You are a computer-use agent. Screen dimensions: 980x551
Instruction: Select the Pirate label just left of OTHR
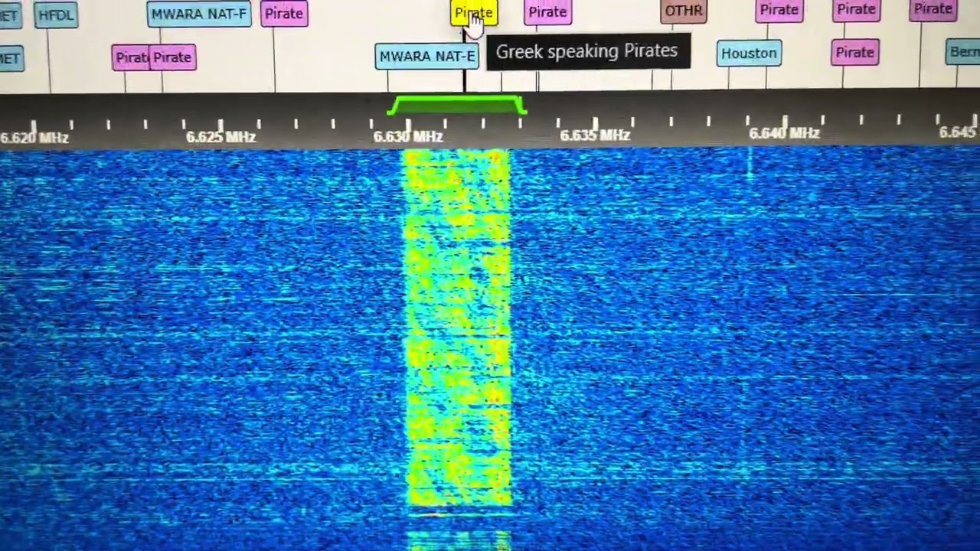[547, 12]
